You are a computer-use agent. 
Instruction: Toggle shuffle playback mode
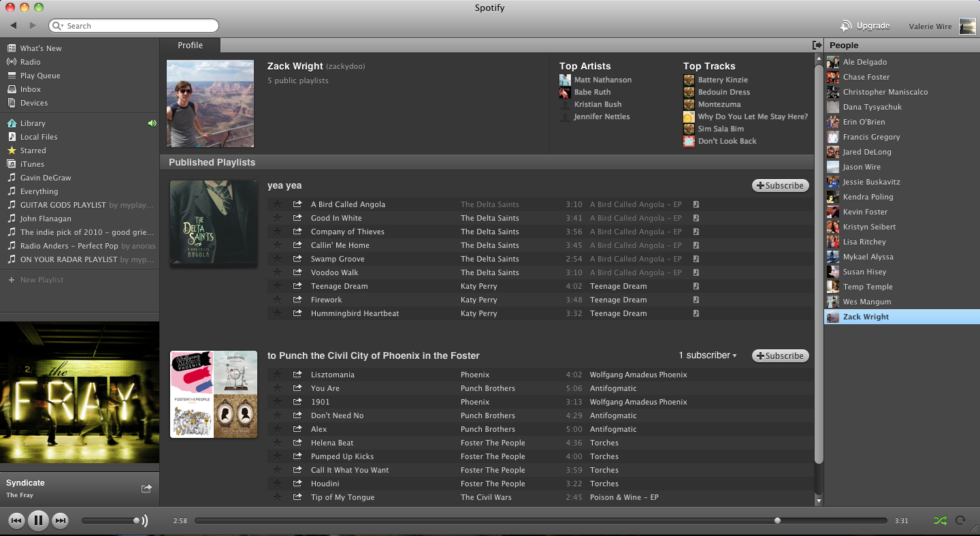pyautogui.click(x=940, y=521)
